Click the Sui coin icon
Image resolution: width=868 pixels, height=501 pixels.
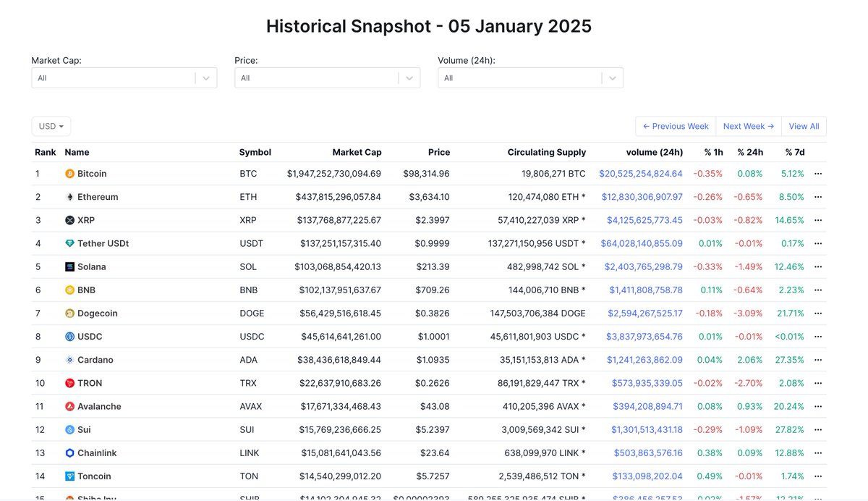tap(69, 429)
